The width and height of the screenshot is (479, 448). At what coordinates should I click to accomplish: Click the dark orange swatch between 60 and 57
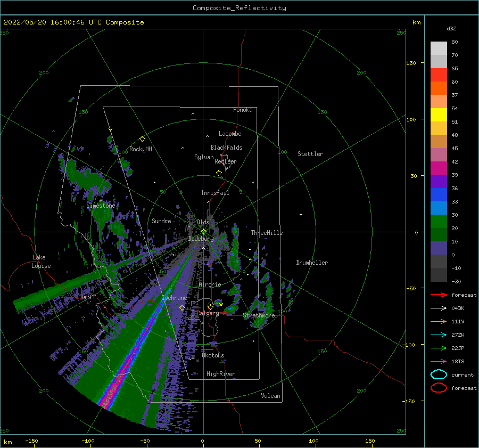pyautogui.click(x=439, y=88)
